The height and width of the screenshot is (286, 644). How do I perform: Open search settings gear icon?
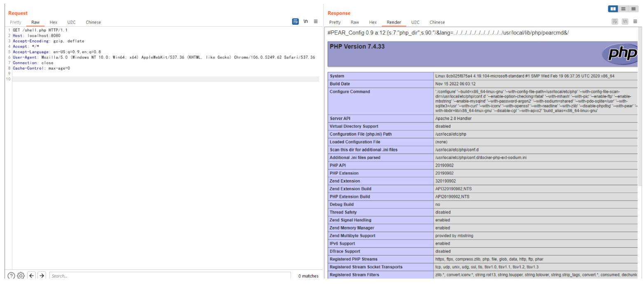click(21, 276)
